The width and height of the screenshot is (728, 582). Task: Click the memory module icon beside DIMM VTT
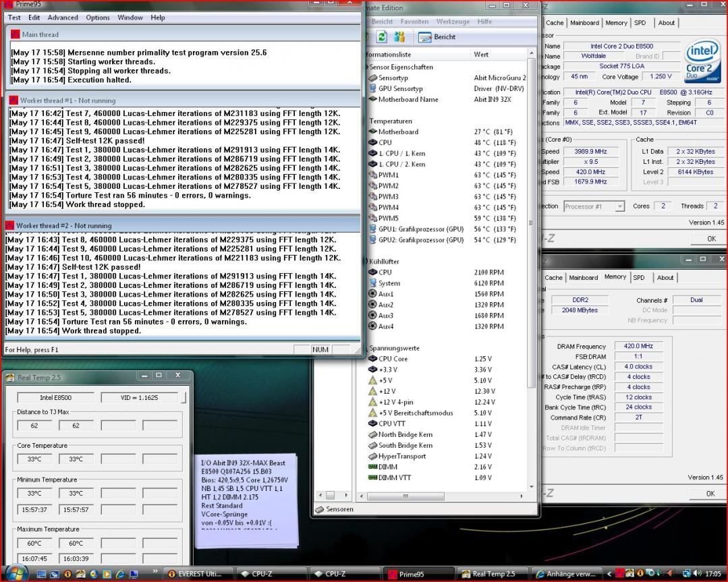tap(372, 477)
